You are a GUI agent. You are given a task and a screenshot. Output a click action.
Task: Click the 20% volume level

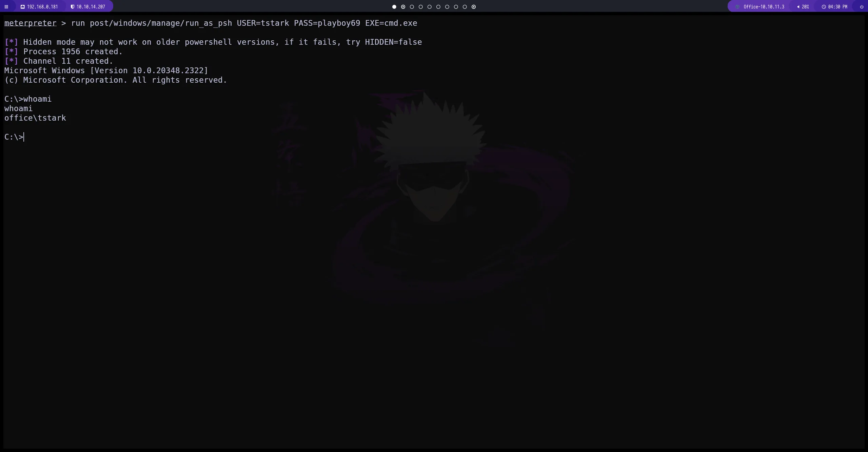pyautogui.click(x=805, y=7)
